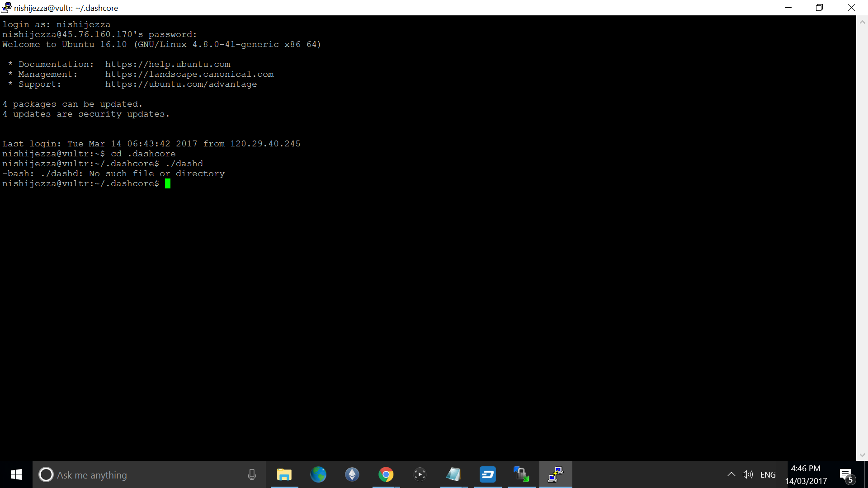
Task: Switch to the Dash Core wallet icon
Action: [488, 474]
